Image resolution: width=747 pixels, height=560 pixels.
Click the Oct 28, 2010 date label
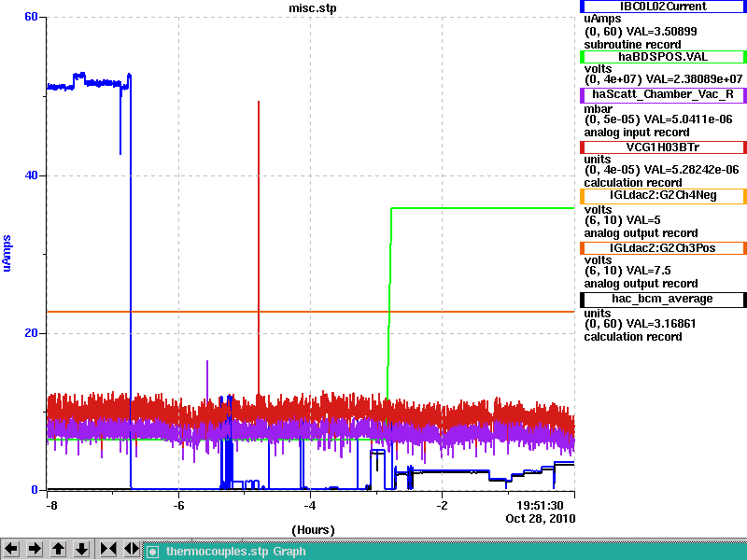pos(541,519)
